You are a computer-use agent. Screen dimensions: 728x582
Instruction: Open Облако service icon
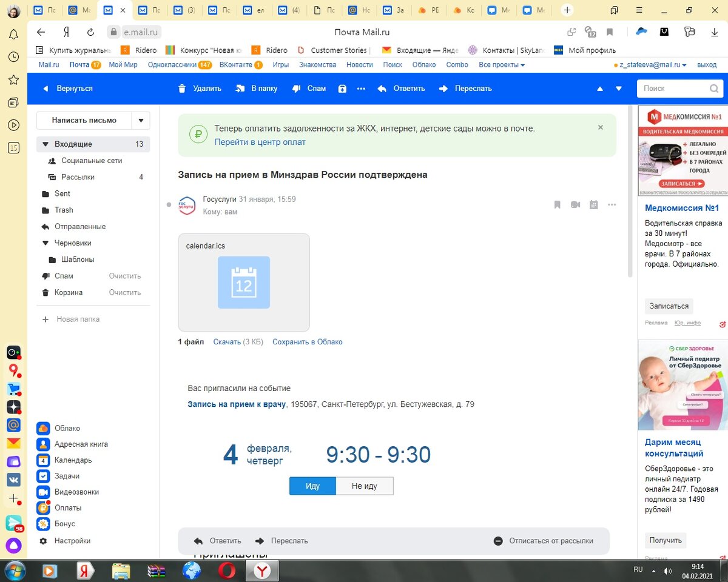click(43, 428)
